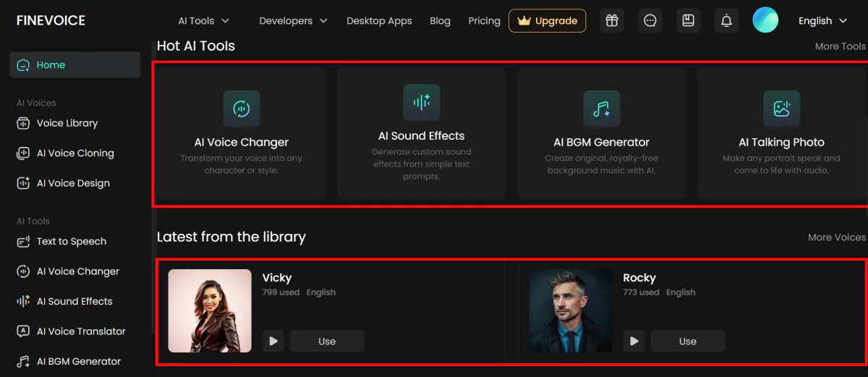The width and height of the screenshot is (868, 377).
Task: Click the sidebar AI Sound Effects icon
Action: [23, 302]
